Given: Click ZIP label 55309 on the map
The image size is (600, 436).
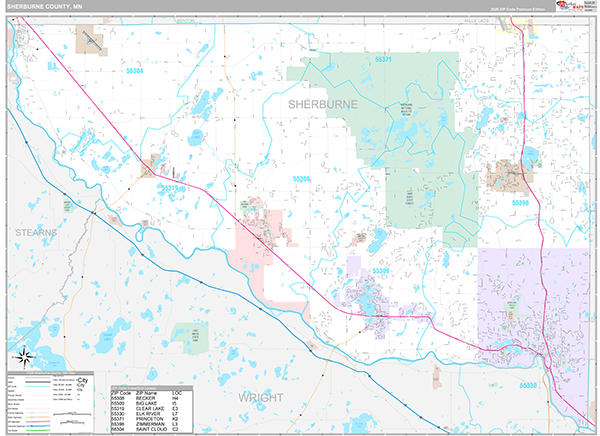Looking at the screenshot, I should click(x=381, y=271).
